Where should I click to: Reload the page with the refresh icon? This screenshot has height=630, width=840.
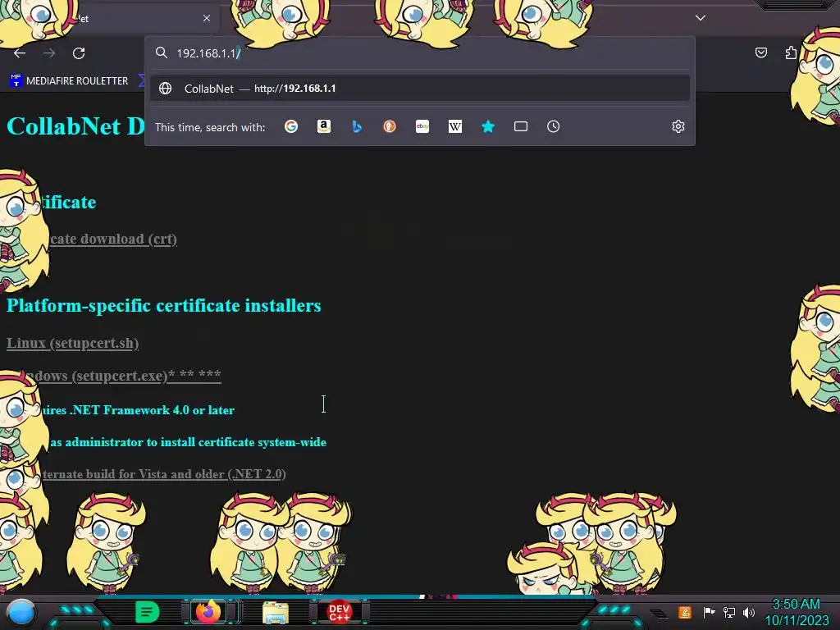tap(79, 53)
